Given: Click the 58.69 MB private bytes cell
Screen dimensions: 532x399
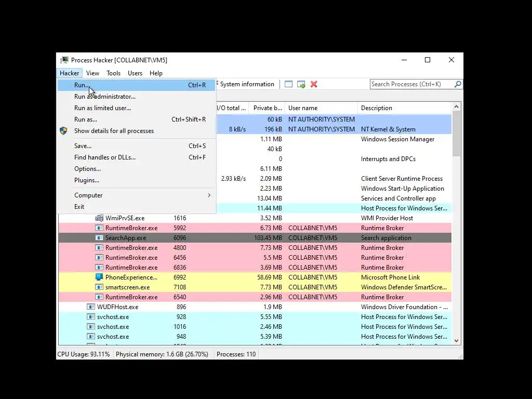Looking at the screenshot, I should point(270,277).
